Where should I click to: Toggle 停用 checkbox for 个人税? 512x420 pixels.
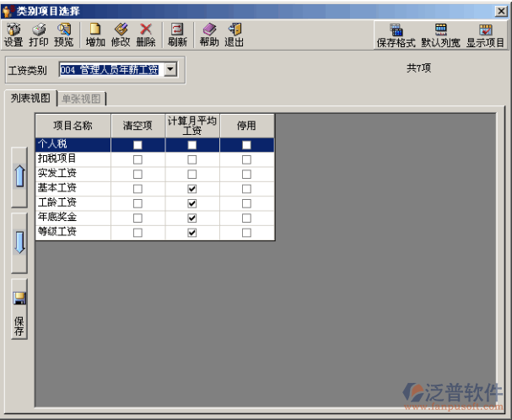click(x=246, y=145)
